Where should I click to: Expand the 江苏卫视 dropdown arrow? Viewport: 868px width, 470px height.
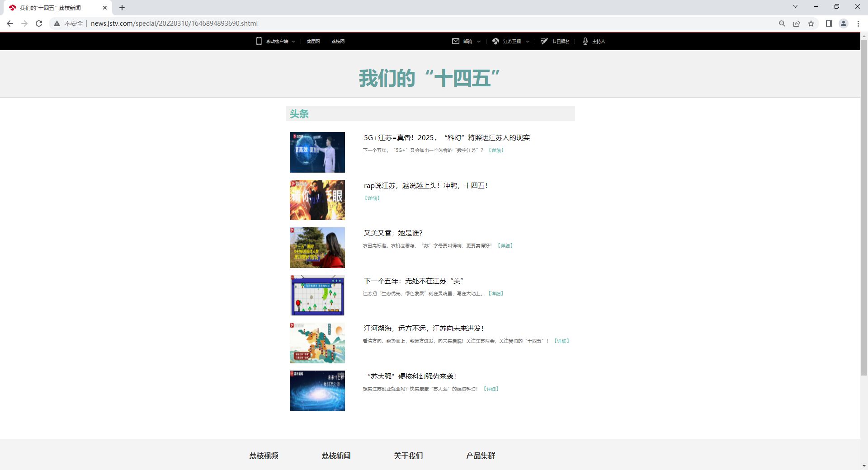click(x=528, y=42)
